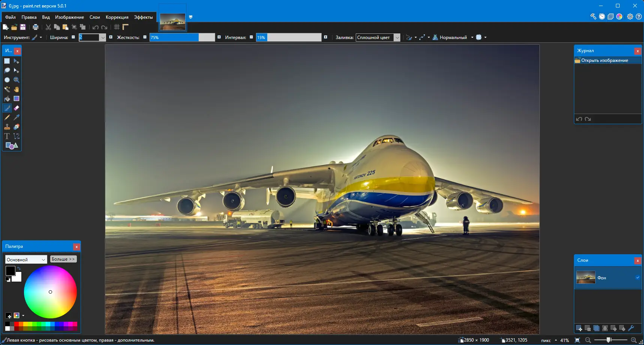Toggle the Colors window wheel icon

tap(619, 16)
